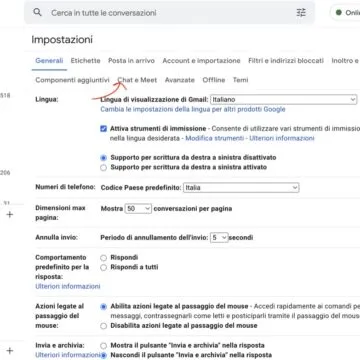Open Gmail display language dropdown (Italiano)
This screenshot has height=360, width=360.
tap(284, 99)
